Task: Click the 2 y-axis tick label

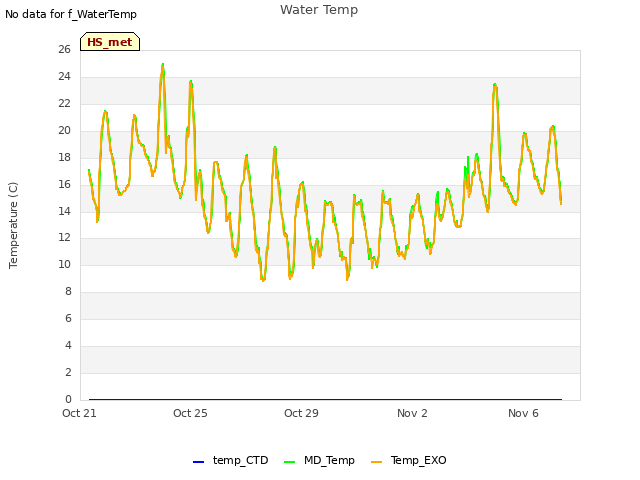Action: click(68, 372)
